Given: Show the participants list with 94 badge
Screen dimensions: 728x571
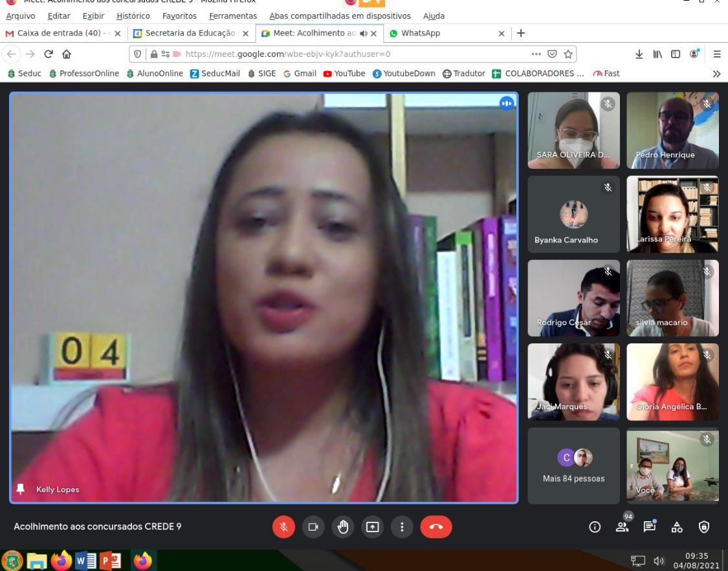Looking at the screenshot, I should coord(622,527).
